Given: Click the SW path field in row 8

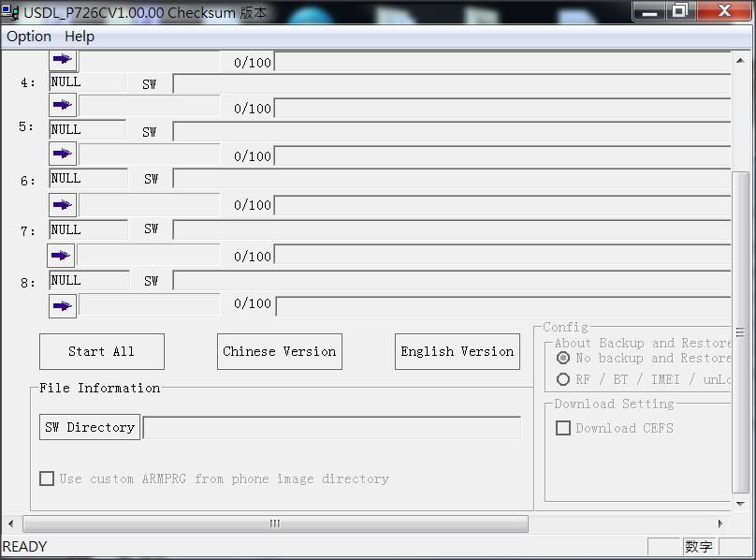Looking at the screenshot, I should [452, 281].
